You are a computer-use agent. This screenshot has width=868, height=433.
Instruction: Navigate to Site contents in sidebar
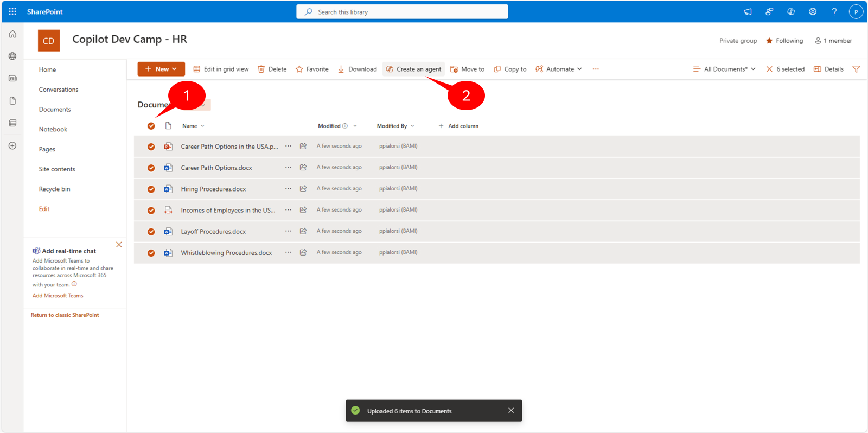click(57, 169)
